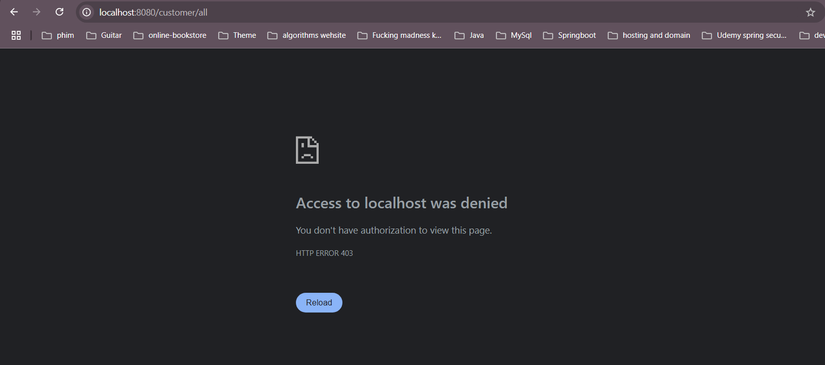Open the phim bookmark folder
The height and width of the screenshot is (365, 825).
point(58,35)
